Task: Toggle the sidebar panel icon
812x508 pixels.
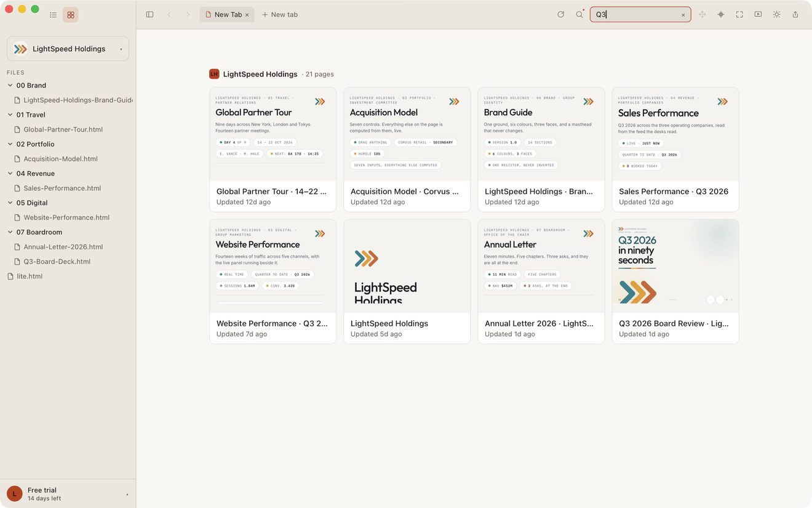Action: [149, 14]
